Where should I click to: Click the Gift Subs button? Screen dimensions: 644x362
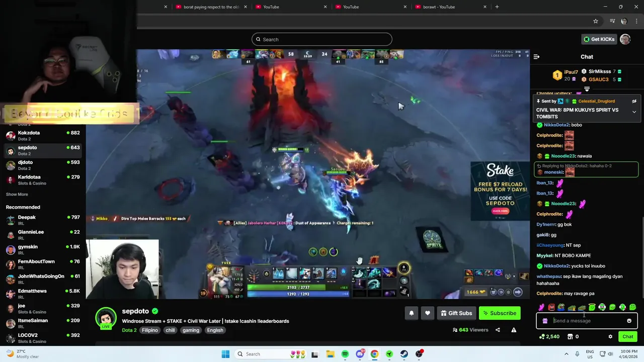pos(456,313)
